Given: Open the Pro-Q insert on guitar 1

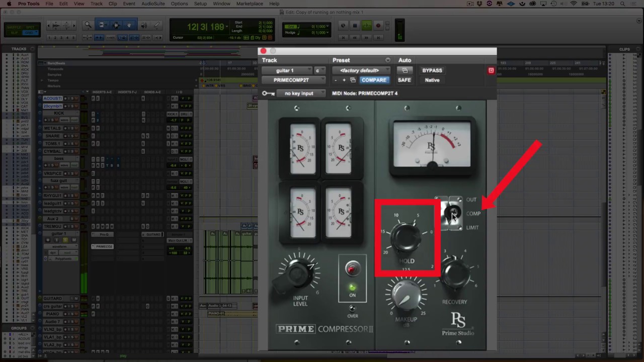Looking at the screenshot, I should [x=103, y=234].
